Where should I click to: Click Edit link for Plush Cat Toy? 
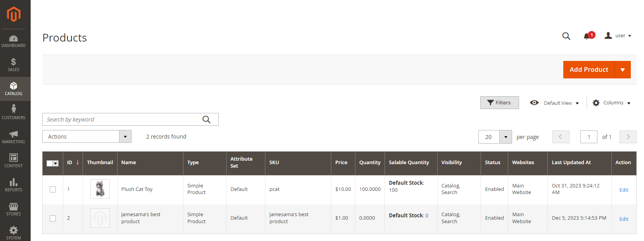pyautogui.click(x=624, y=190)
